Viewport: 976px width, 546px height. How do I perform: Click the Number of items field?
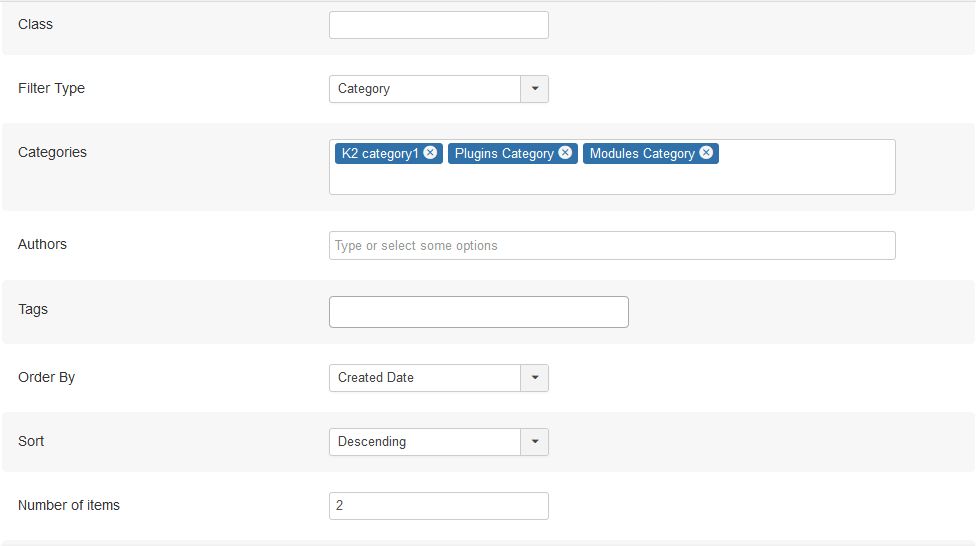click(438, 506)
